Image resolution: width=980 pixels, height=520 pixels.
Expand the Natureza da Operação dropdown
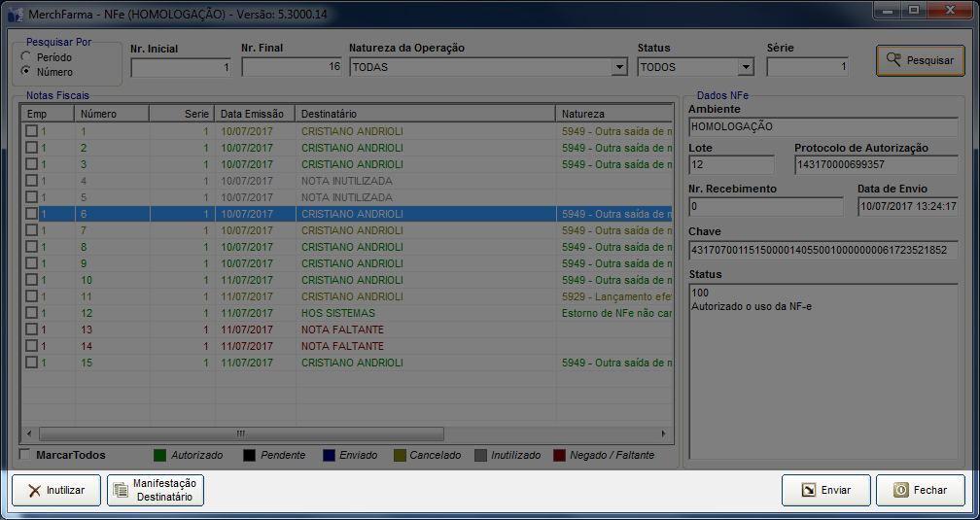click(x=619, y=68)
